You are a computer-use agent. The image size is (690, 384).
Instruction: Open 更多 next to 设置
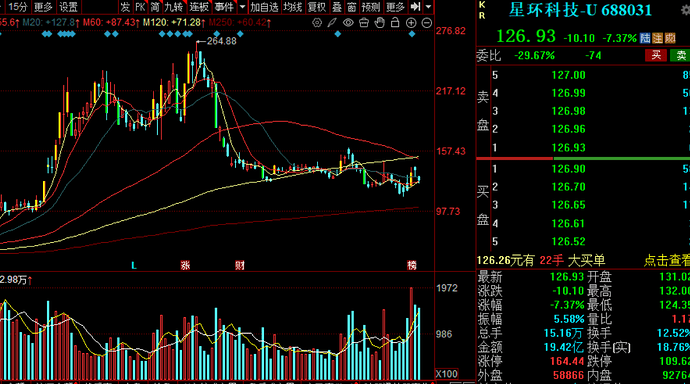(43, 7)
